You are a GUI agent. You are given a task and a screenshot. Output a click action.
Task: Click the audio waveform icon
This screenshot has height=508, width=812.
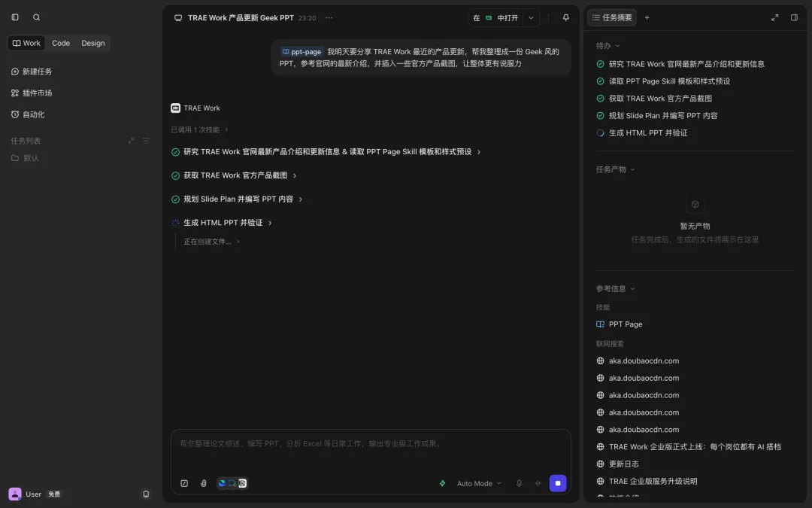point(538,483)
